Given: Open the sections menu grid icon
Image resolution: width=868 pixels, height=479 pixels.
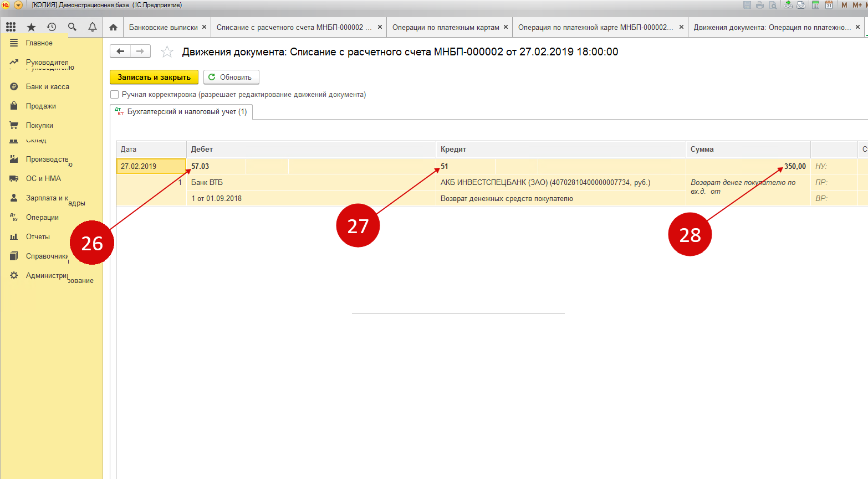Looking at the screenshot, I should [11, 27].
